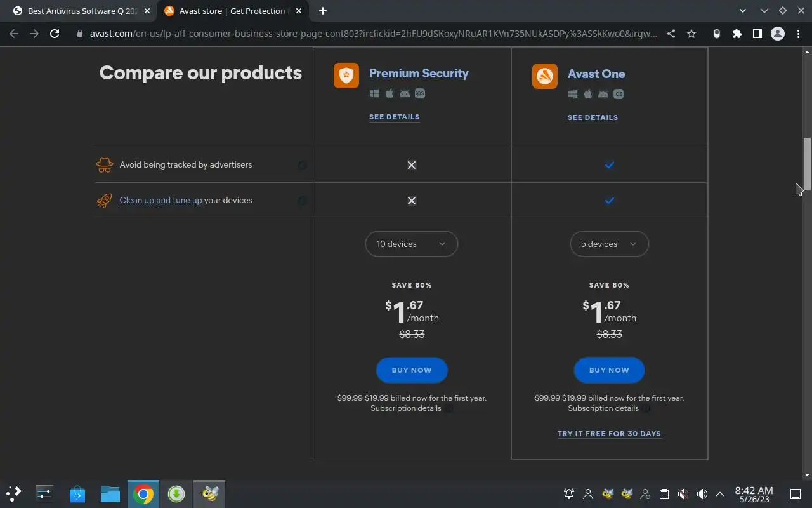Click the Avast One orange logo
The width and height of the screenshot is (812, 508).
545,76
